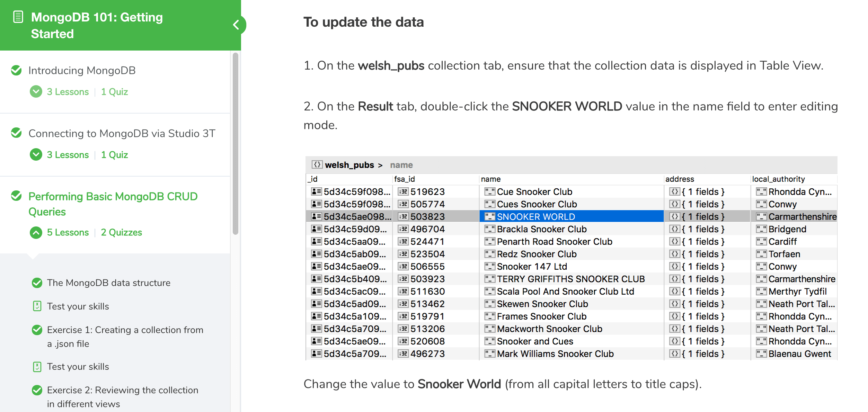
Task: Expand Introducing MongoDB lessons with its chevron
Action: 36,91
